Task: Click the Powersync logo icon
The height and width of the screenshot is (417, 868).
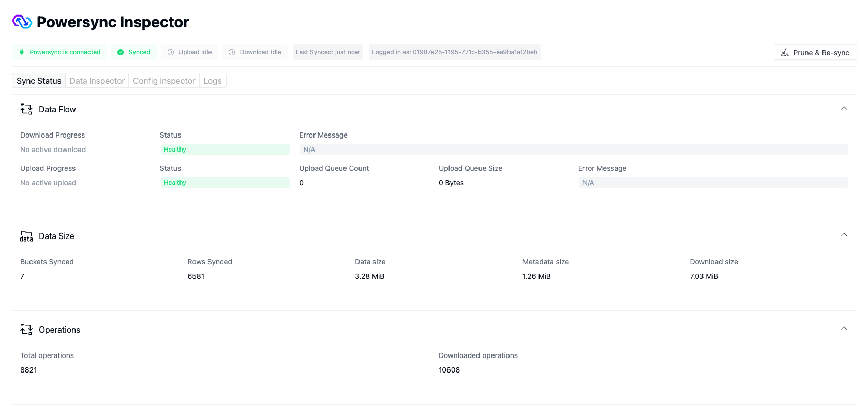Action: [x=22, y=22]
